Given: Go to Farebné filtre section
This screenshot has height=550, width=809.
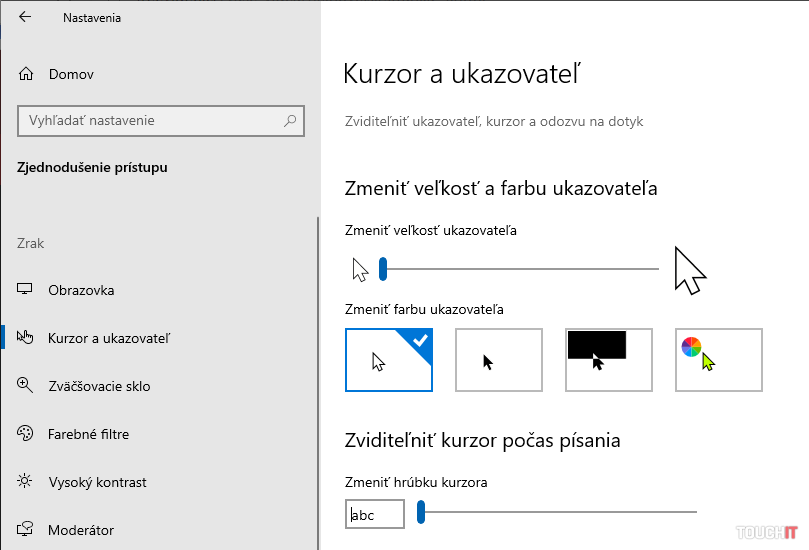Looking at the screenshot, I should (88, 434).
